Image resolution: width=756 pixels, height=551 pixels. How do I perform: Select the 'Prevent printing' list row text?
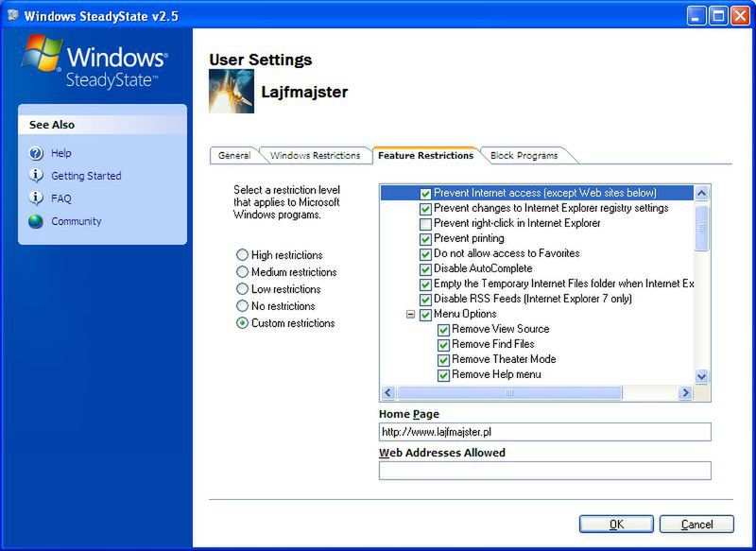click(469, 238)
